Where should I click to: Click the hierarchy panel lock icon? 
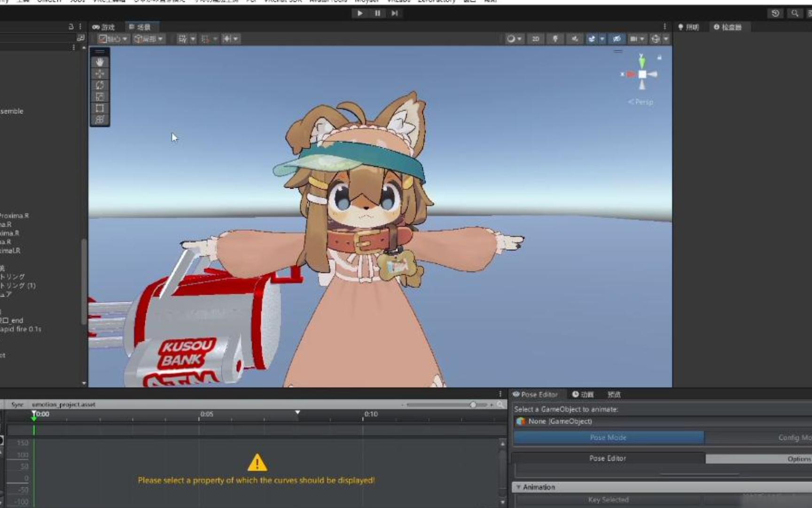tap(71, 27)
